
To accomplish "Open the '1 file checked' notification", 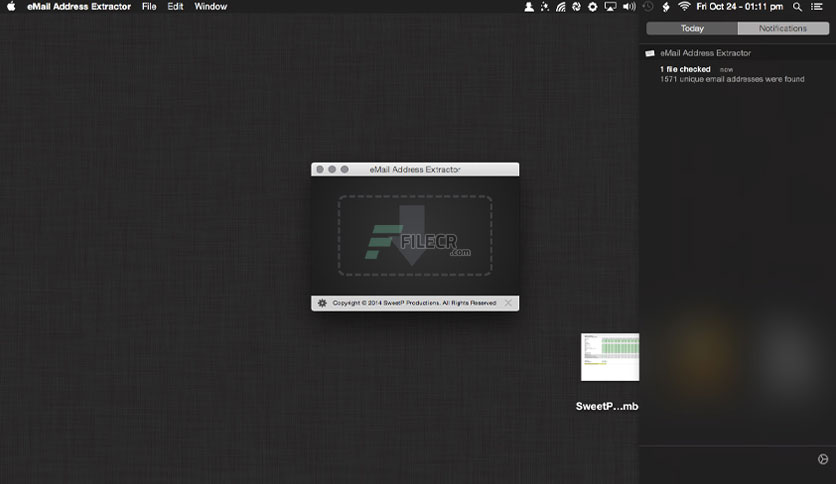I will tap(732, 74).
